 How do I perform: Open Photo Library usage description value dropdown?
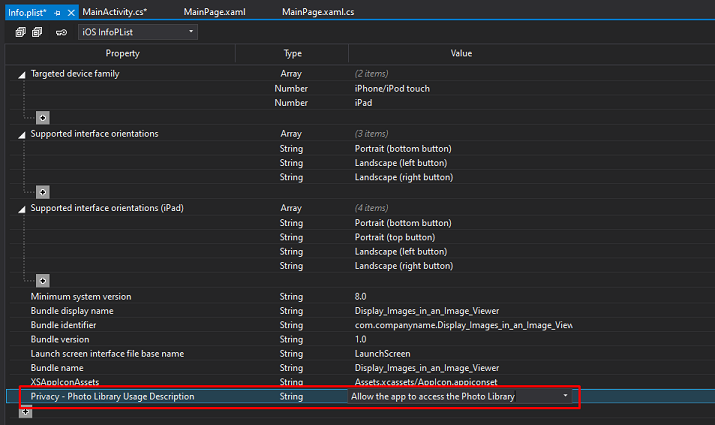point(567,397)
